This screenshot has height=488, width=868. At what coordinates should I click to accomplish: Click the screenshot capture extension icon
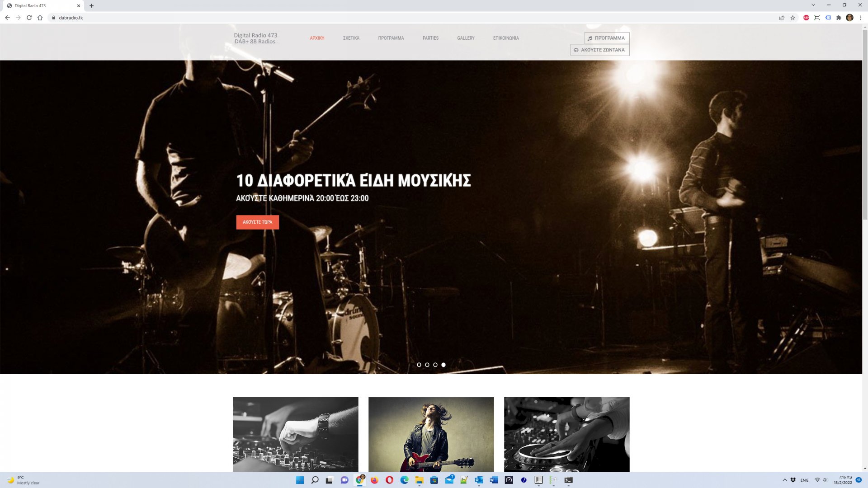pos(817,18)
